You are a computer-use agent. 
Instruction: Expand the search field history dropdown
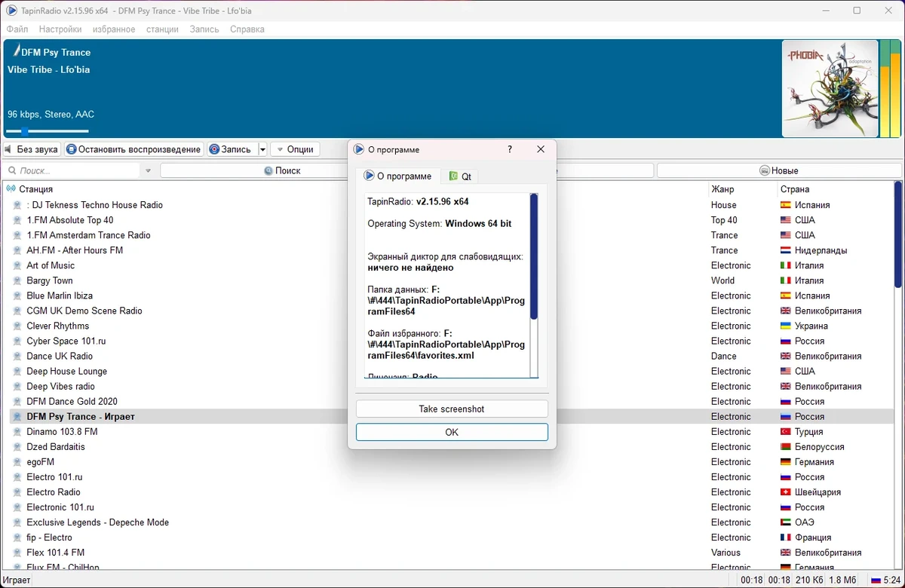[x=148, y=171]
